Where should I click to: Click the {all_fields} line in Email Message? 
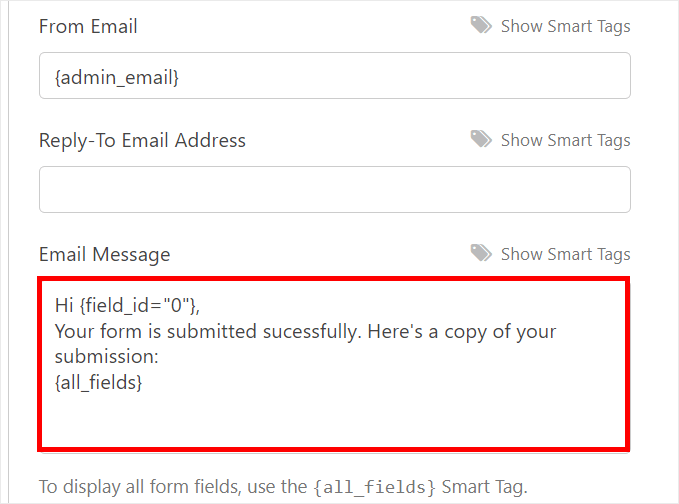(x=98, y=382)
